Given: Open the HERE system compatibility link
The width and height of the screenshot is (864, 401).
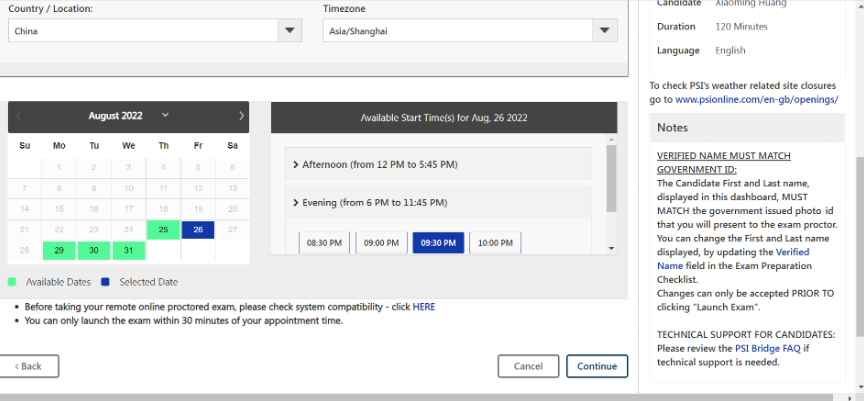Looking at the screenshot, I should click(x=424, y=307).
